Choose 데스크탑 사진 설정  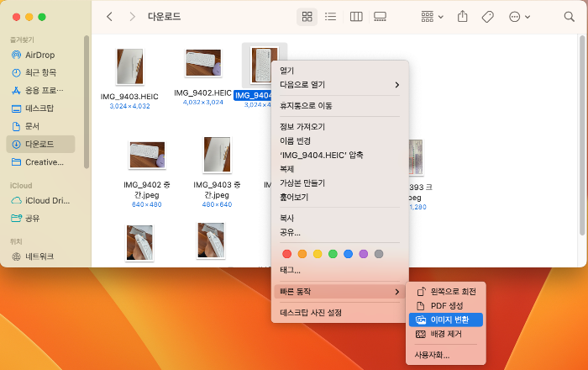[339, 313]
